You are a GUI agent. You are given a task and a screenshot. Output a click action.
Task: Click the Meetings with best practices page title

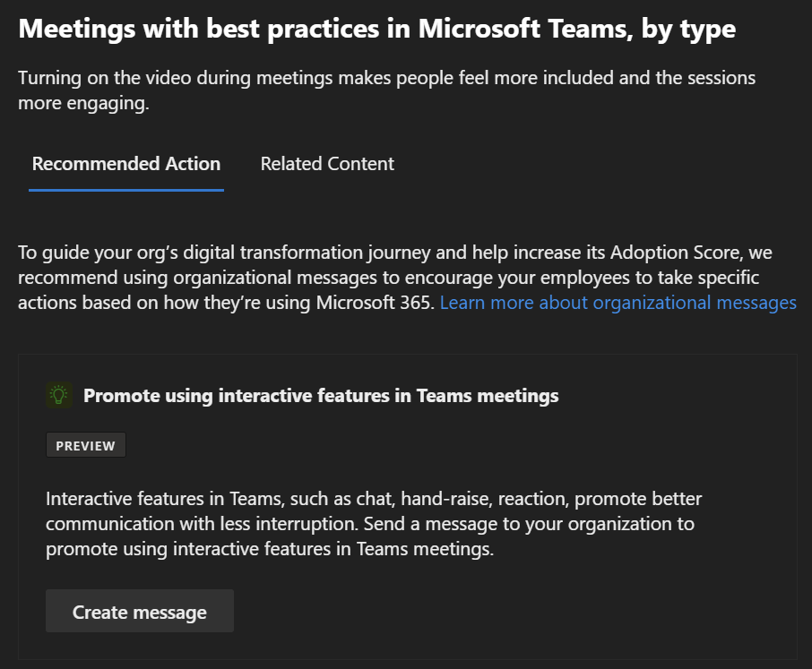click(376, 29)
